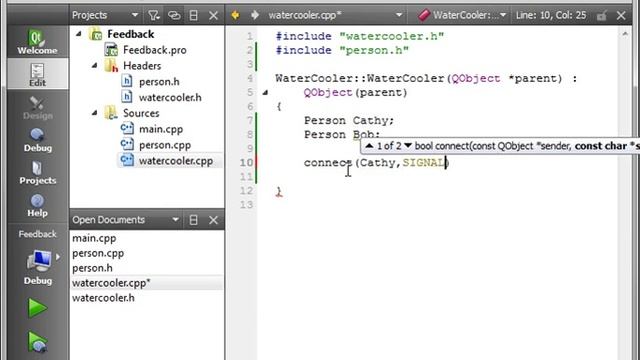Screen dimensions: 640x360
Task: Place cursor on the Person Cathy line
Action: [349, 120]
